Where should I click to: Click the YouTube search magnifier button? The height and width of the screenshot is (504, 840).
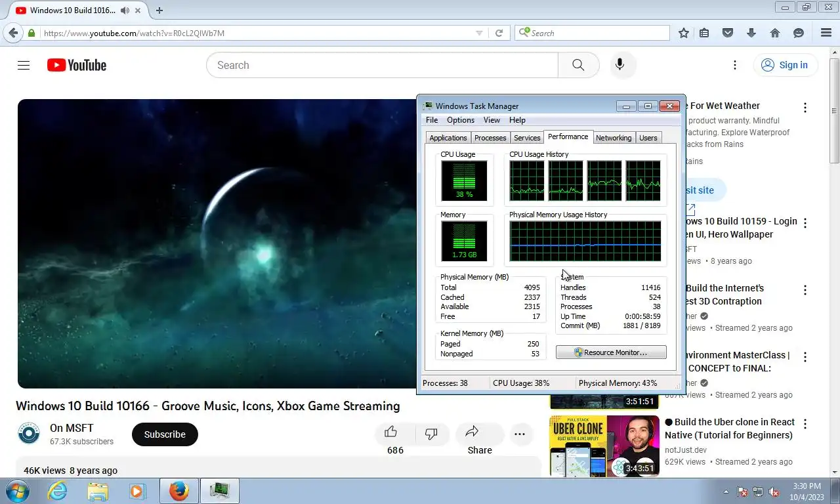pyautogui.click(x=578, y=65)
